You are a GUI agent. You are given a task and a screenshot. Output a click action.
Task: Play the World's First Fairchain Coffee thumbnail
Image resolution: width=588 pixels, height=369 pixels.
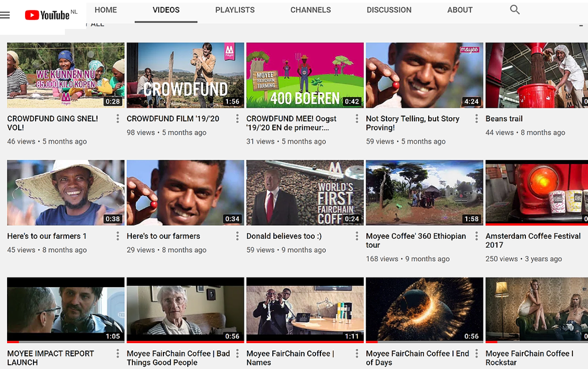[305, 193]
